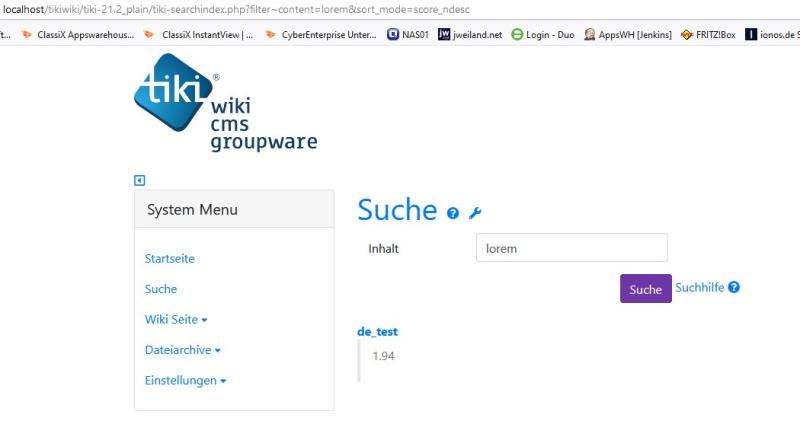800x421 pixels.
Task: Go to Startseite in System Menu
Action: (x=169, y=259)
